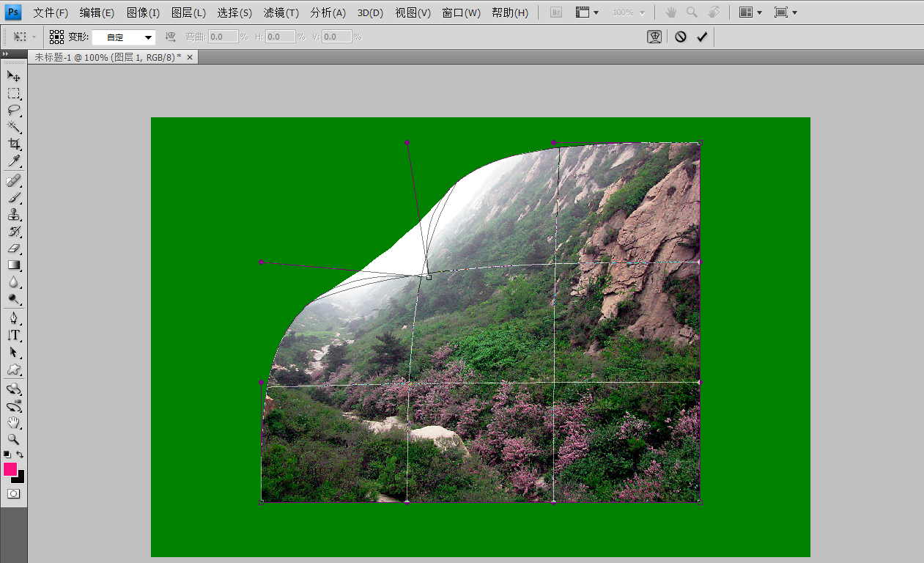Select the 3D Rotate tool
924x563 pixels.
pyautogui.click(x=13, y=389)
